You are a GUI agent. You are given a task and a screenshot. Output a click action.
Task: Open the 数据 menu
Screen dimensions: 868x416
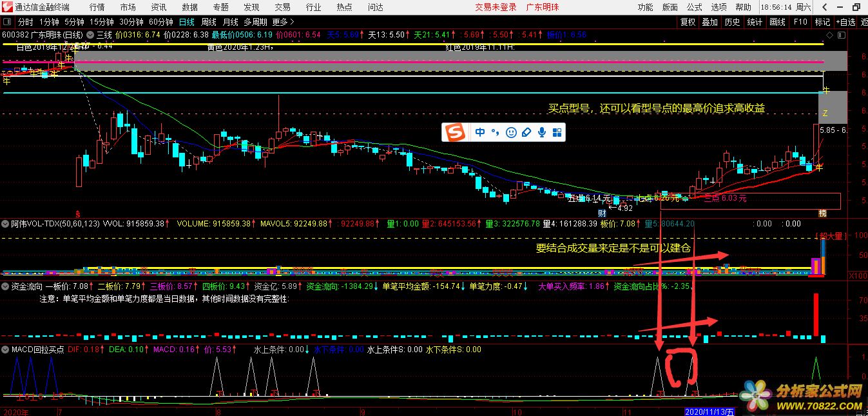coord(189,7)
